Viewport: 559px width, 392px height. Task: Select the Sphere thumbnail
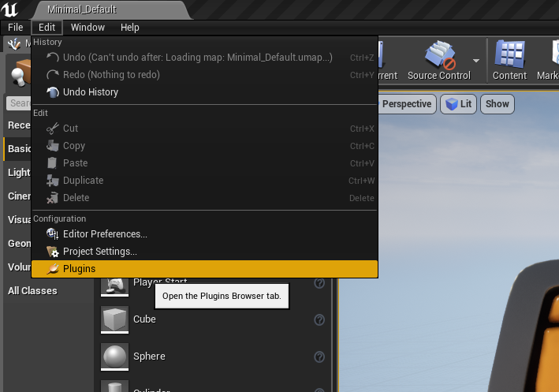114,357
